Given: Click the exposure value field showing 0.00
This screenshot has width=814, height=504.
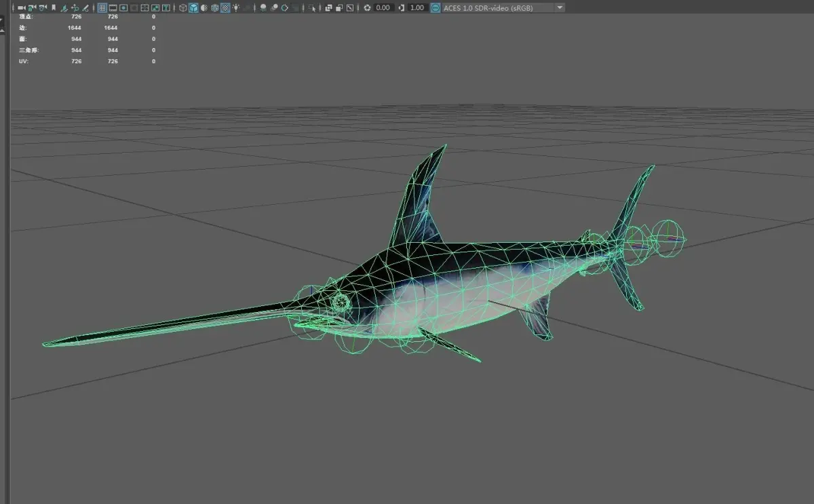Looking at the screenshot, I should point(383,7).
